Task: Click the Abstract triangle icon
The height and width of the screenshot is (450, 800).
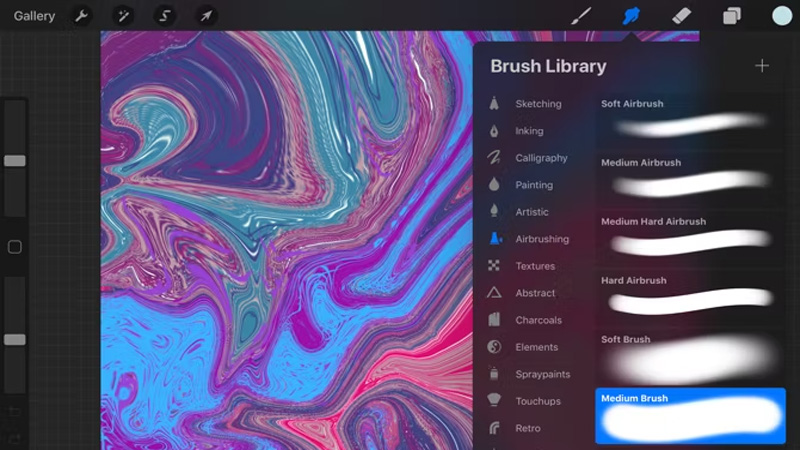Action: click(x=494, y=293)
